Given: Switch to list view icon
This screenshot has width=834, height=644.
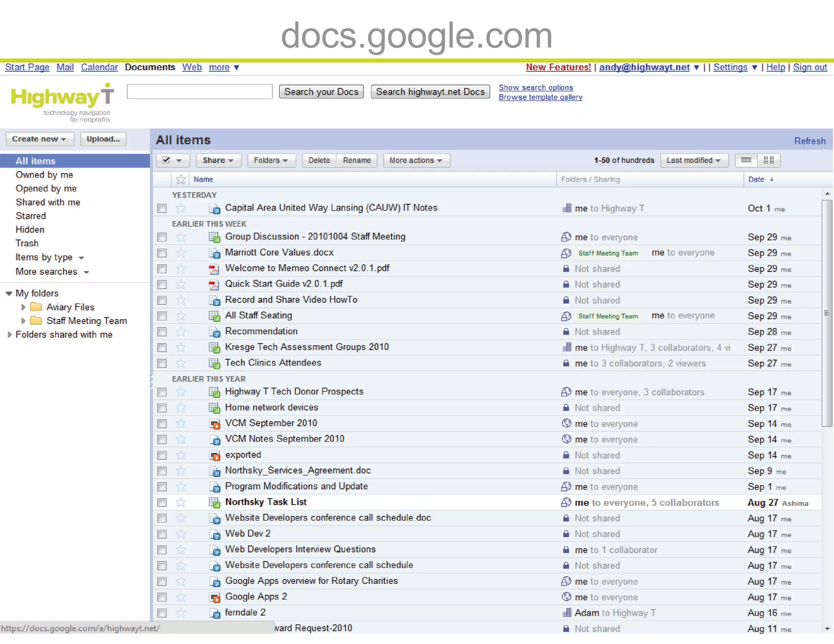Looking at the screenshot, I should pyautogui.click(x=746, y=160).
